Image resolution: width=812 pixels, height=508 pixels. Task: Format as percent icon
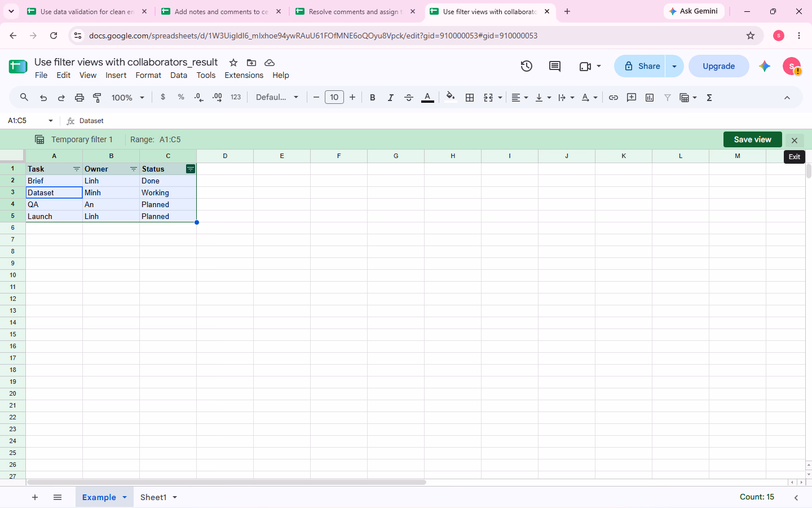click(x=181, y=97)
